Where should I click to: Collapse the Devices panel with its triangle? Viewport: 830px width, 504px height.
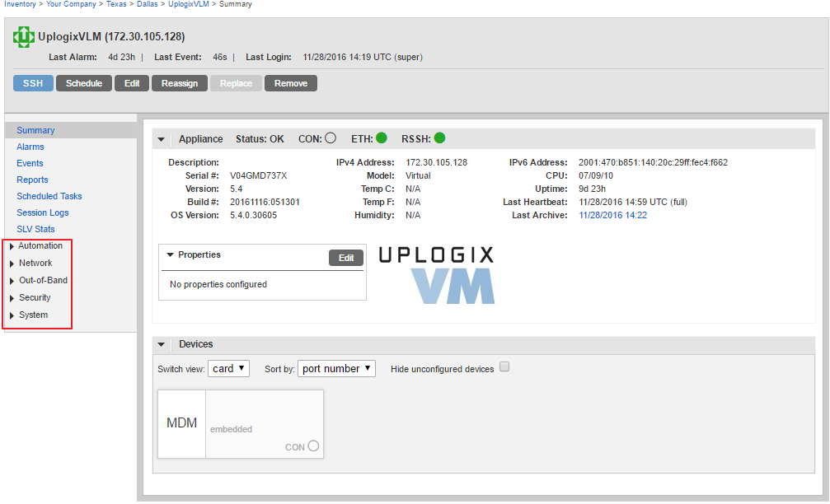162,344
